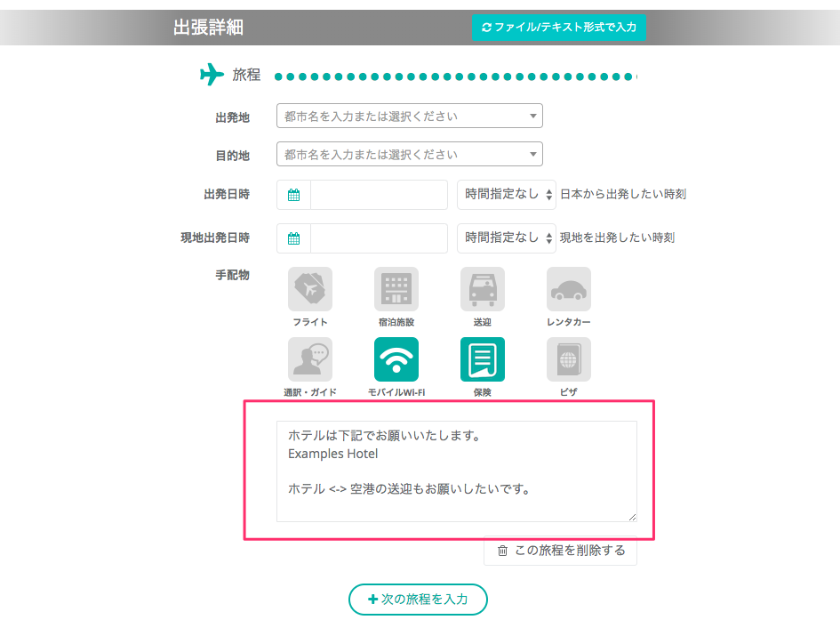This screenshot has width=840, height=636.
Task: Open the destination (目的地) dropdown
Action: (410, 154)
